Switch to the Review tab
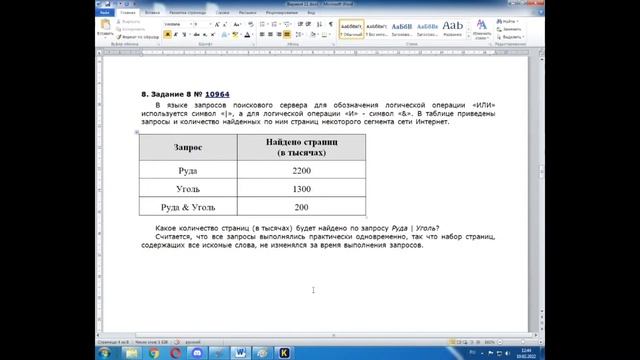 coord(281,13)
